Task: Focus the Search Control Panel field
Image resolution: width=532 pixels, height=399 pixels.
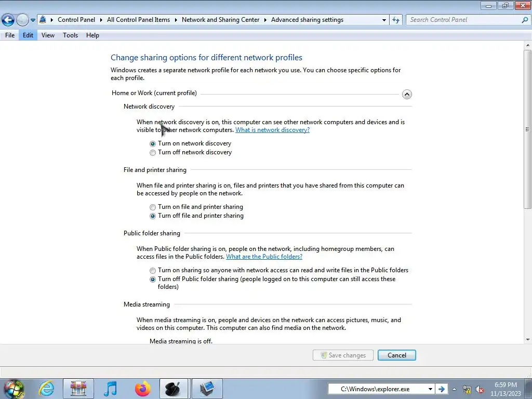Action: [x=463, y=20]
